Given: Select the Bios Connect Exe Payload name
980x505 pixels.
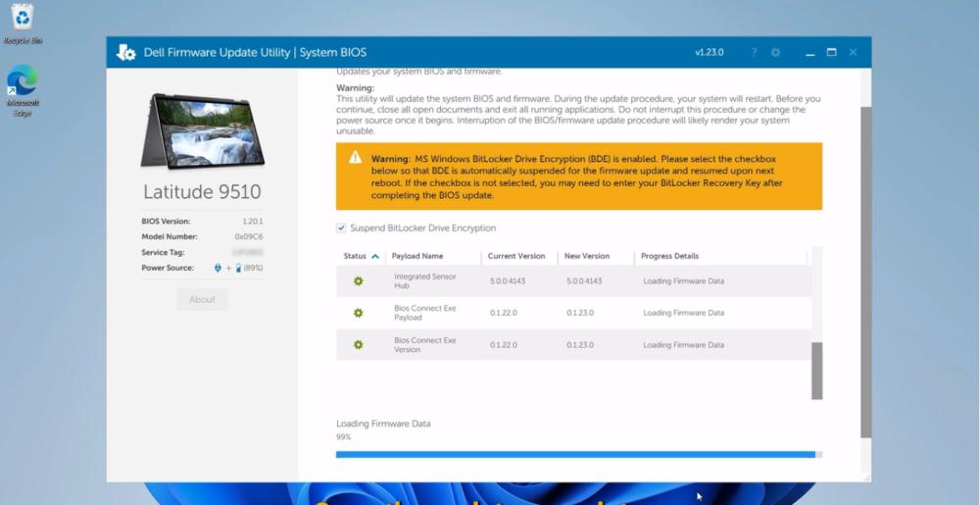Looking at the screenshot, I should 425,313.
